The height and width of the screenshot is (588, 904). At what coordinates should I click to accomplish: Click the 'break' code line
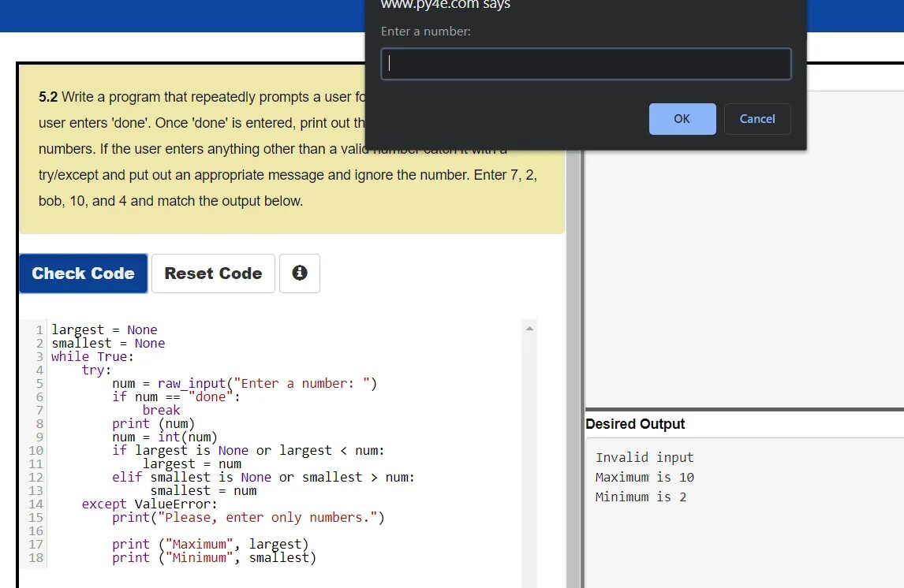162,410
